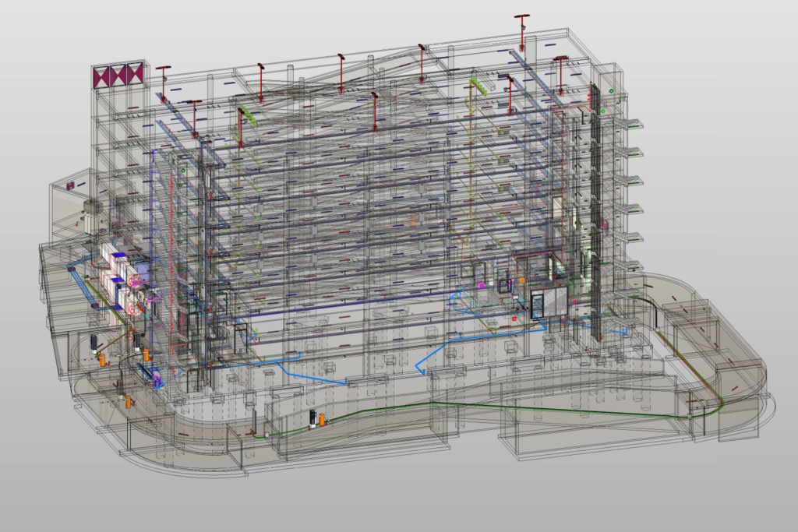The height and width of the screenshot is (532, 798).
Task: Select the leftmost magenta X-pattern rooftop panel
Action: (103, 77)
